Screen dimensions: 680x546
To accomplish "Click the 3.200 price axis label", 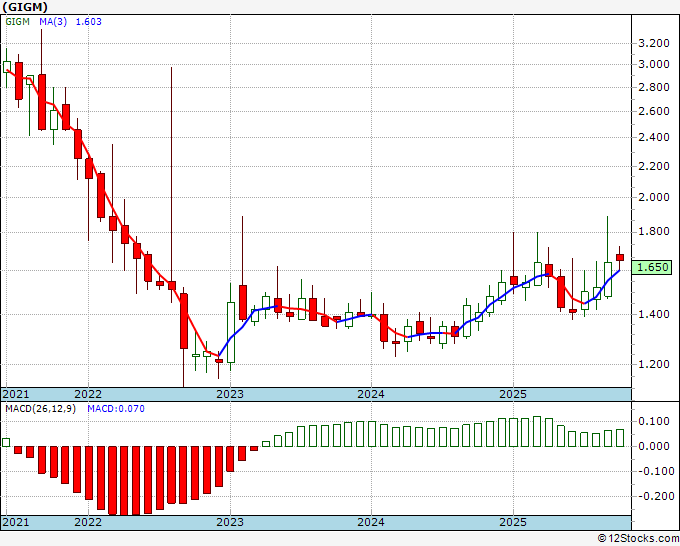I will click(x=654, y=43).
